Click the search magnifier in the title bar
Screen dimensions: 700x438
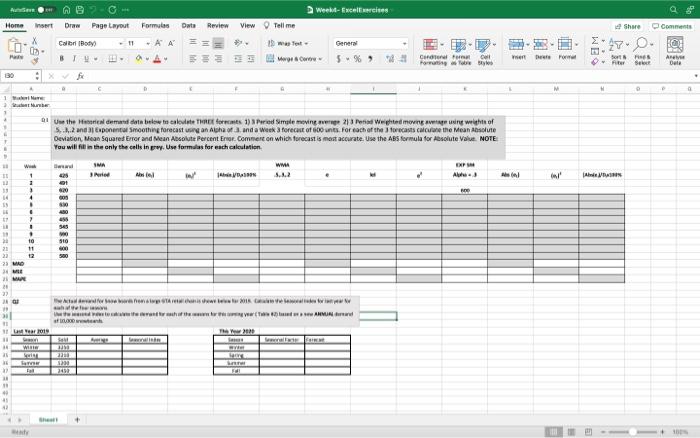(x=673, y=10)
